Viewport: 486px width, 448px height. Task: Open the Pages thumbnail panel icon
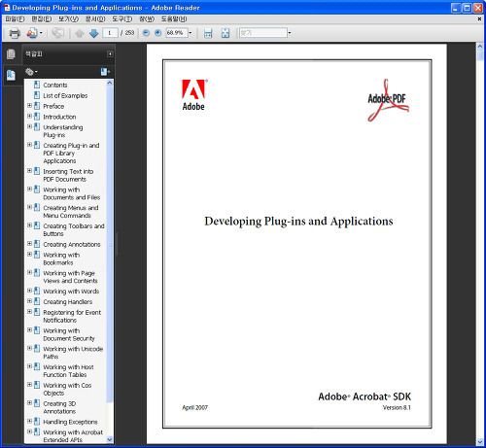pos(11,54)
